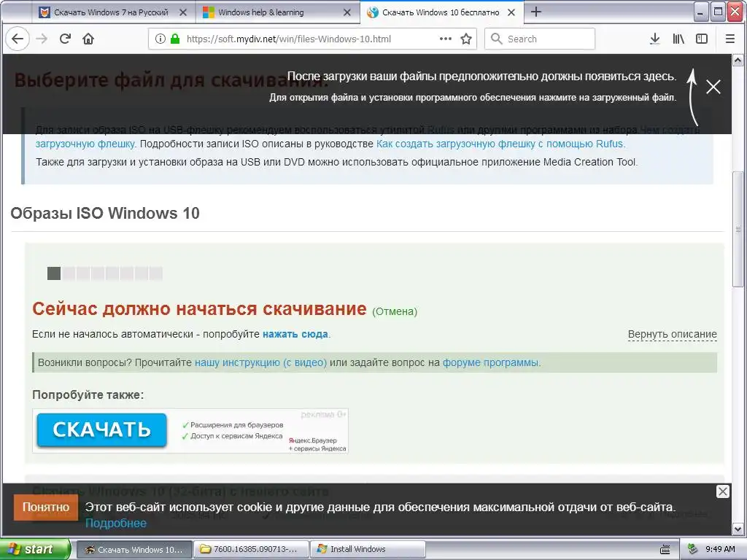This screenshot has width=747, height=560.
Task: Click the Яндекс.Браузер ad text
Action: tap(312, 440)
